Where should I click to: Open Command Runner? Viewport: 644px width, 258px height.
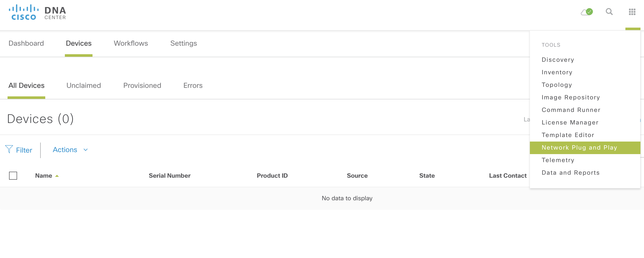tap(571, 110)
